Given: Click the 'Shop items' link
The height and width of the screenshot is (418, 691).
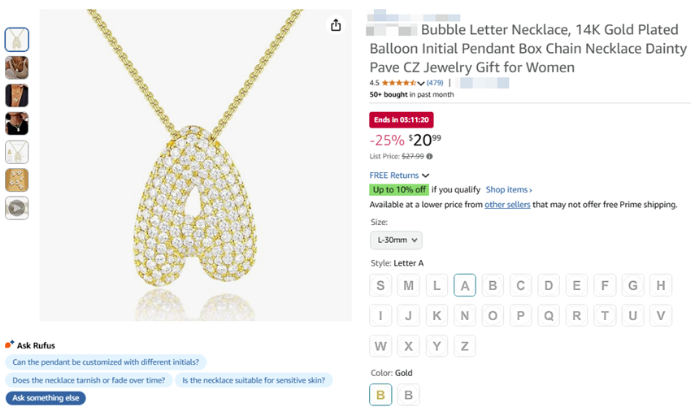Looking at the screenshot, I should click(x=509, y=189).
